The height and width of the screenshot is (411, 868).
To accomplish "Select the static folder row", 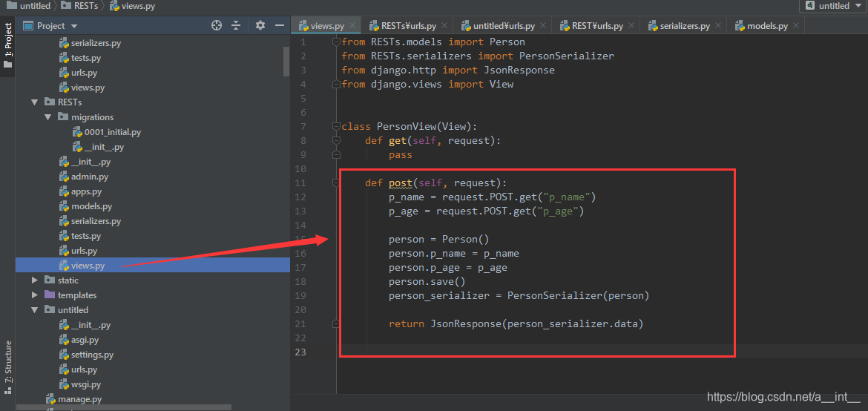I will coord(153,280).
